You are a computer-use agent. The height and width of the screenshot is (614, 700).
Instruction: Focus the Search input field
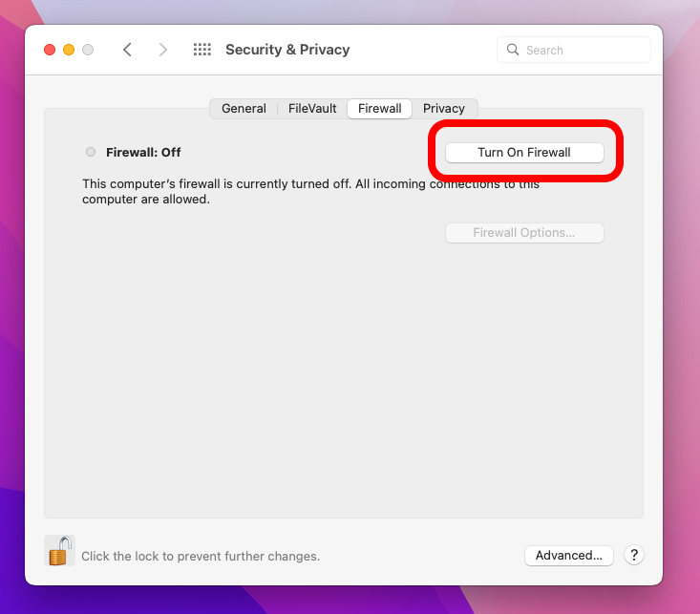(x=584, y=50)
